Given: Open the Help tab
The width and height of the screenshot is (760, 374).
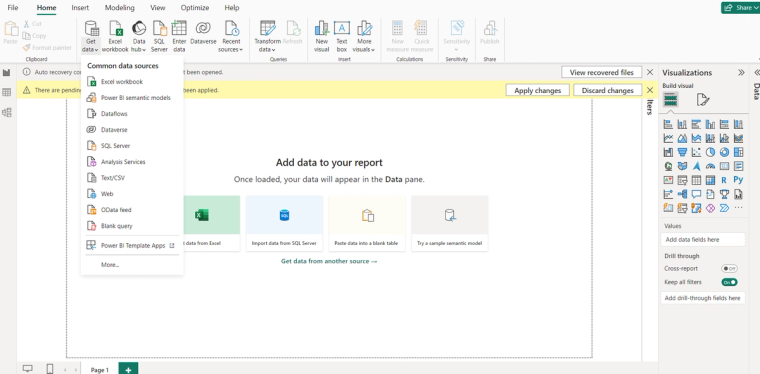Looking at the screenshot, I should [232, 8].
